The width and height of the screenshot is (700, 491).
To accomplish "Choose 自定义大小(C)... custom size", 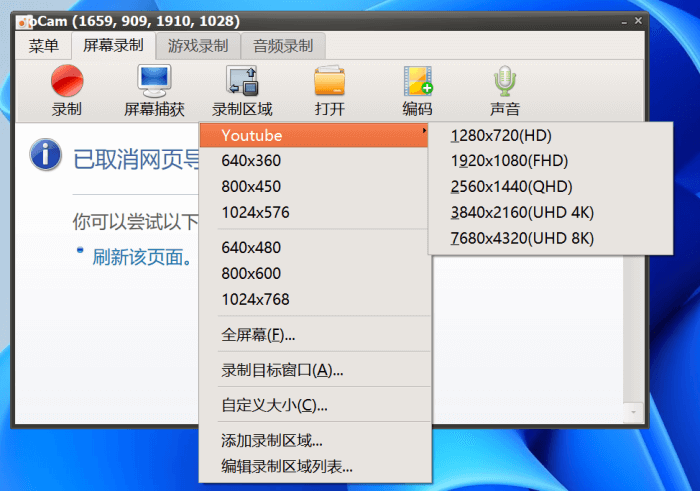I will click(314, 405).
